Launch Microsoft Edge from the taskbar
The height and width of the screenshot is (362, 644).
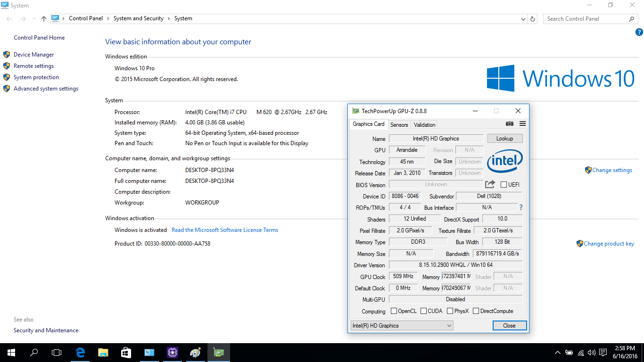(x=81, y=353)
